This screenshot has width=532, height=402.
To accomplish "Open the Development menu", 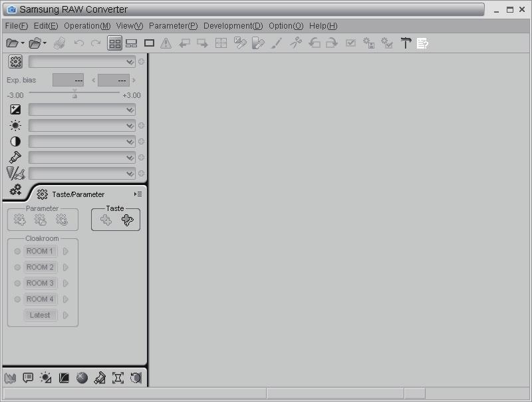I will click(233, 26).
